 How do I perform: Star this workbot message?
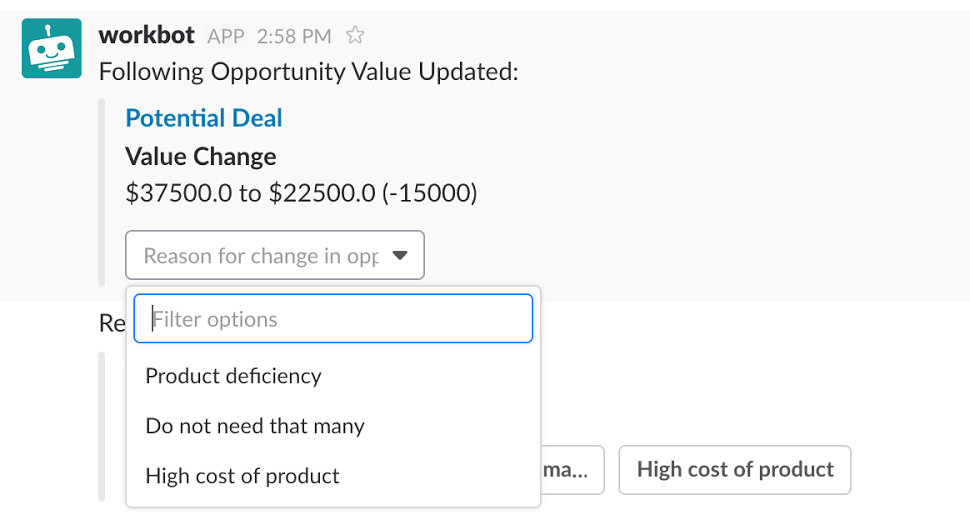click(354, 35)
